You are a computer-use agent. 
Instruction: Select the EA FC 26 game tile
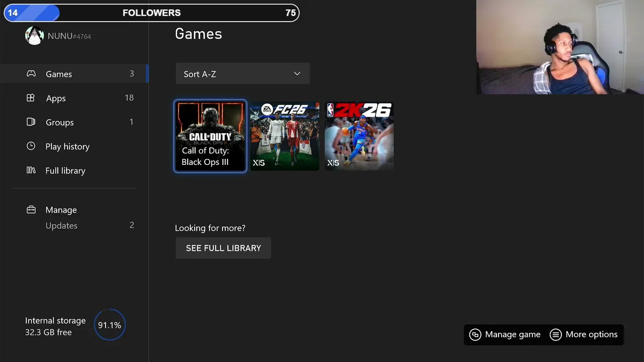(285, 136)
